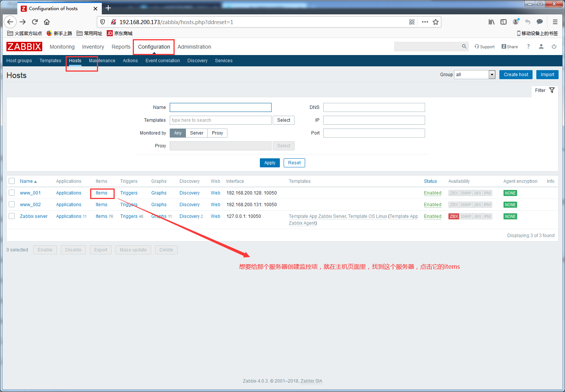Click the Port filter input field
The width and height of the screenshot is (565, 392).
374,133
